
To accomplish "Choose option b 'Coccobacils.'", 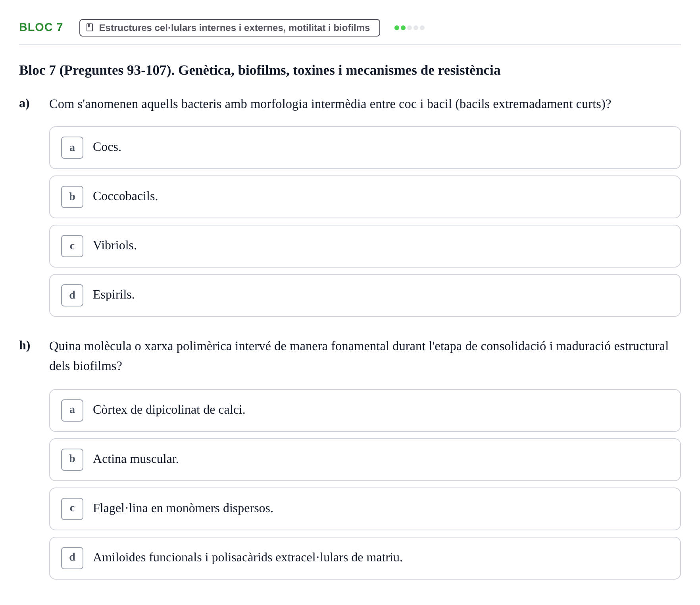I will point(365,197).
